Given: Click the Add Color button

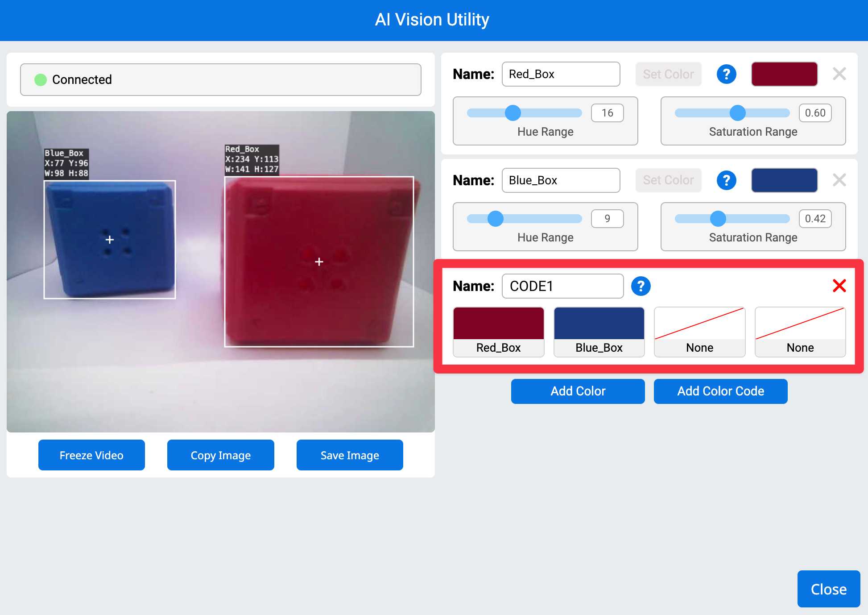Looking at the screenshot, I should point(578,391).
